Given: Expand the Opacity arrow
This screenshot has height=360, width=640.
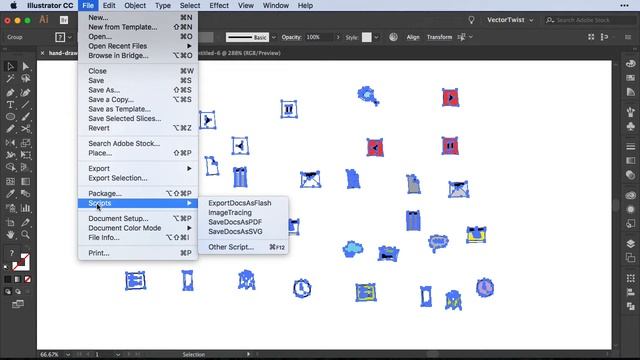Looking at the screenshot, I should [x=338, y=37].
